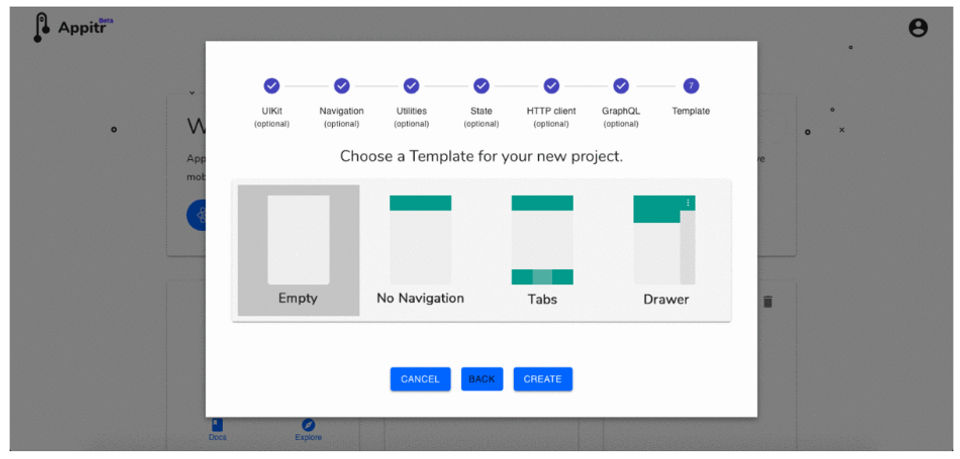Click the 'No Navigation' template caption
960x459 pixels.
pos(421,299)
